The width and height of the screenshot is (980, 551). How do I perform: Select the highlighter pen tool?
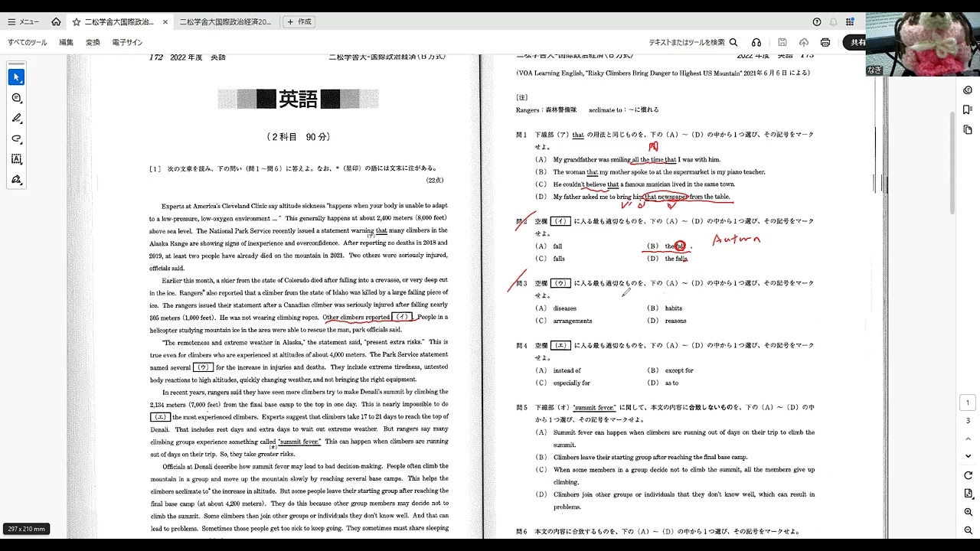pos(16,119)
